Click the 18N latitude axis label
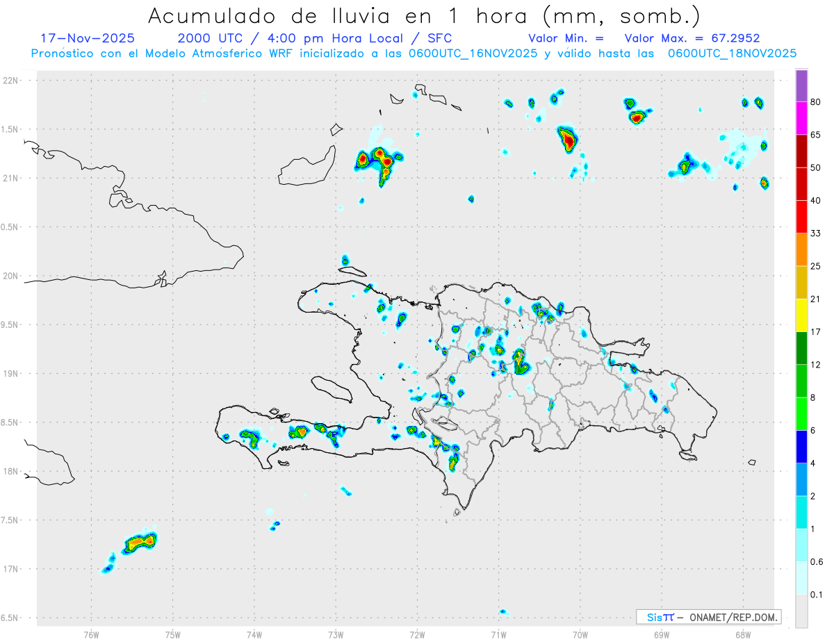 pyautogui.click(x=12, y=471)
